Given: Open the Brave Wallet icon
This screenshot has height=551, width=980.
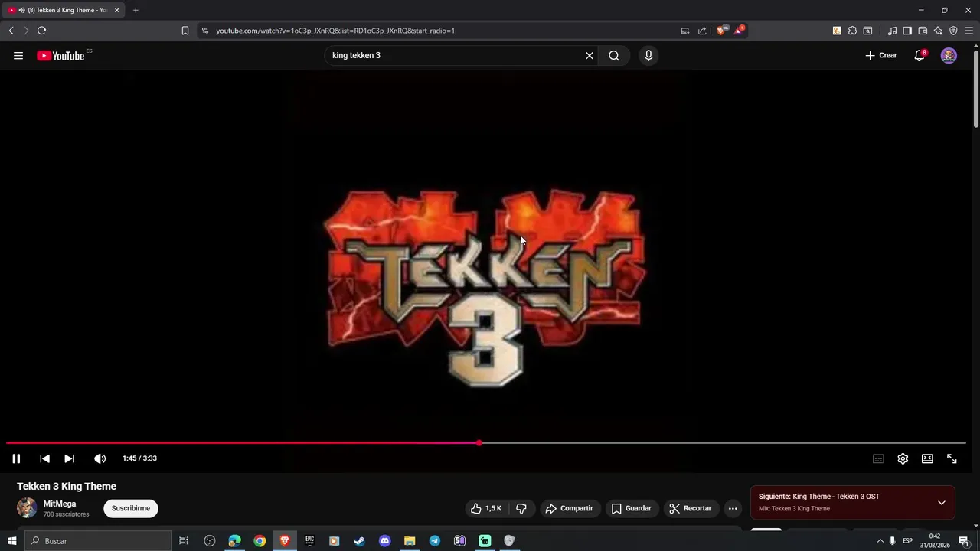Looking at the screenshot, I should click(x=923, y=31).
